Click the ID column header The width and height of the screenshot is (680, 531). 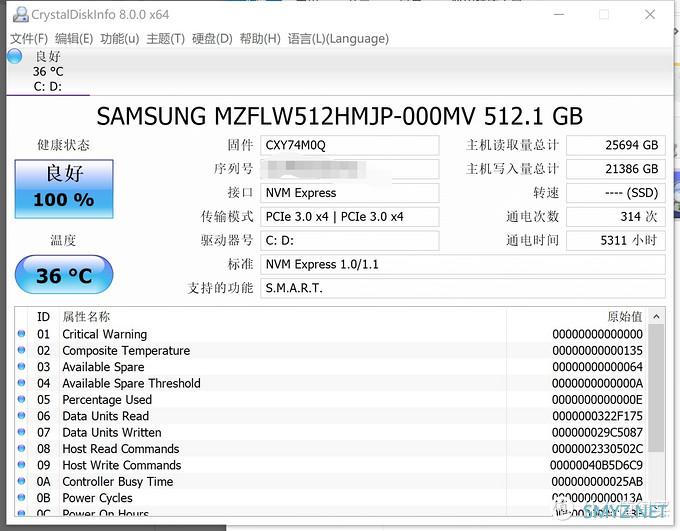pos(43,317)
